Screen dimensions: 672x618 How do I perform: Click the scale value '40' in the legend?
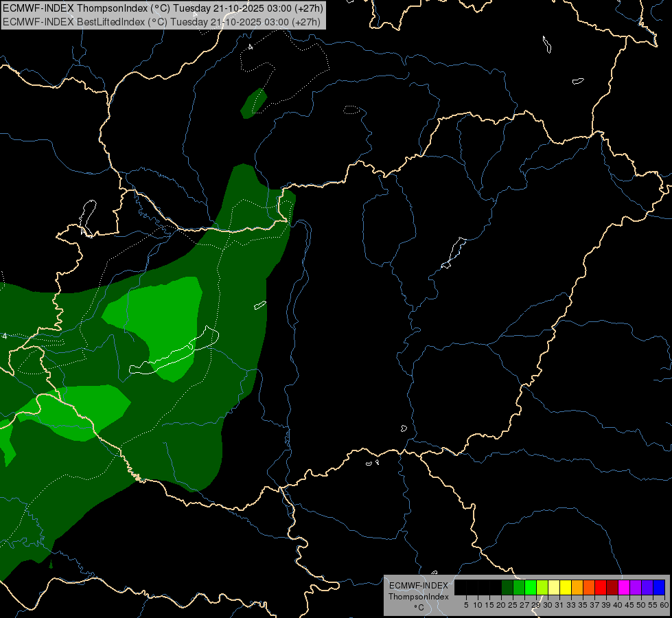(618, 605)
